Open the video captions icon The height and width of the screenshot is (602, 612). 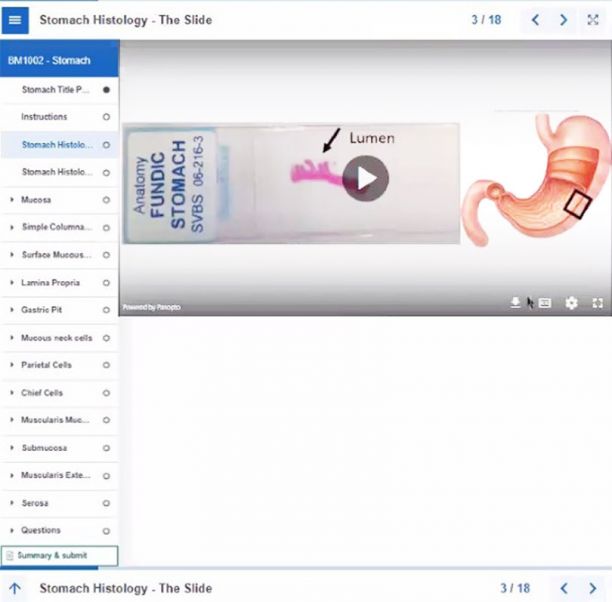pos(545,303)
